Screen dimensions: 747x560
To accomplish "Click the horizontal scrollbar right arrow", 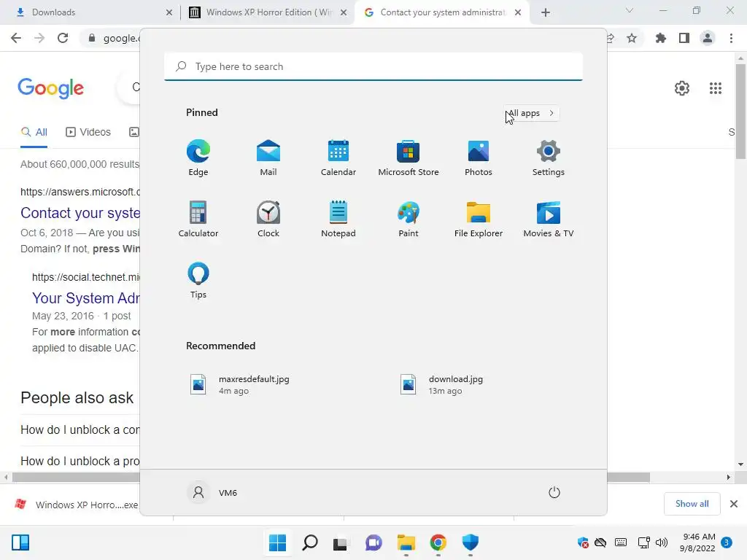I will pyautogui.click(x=728, y=477).
